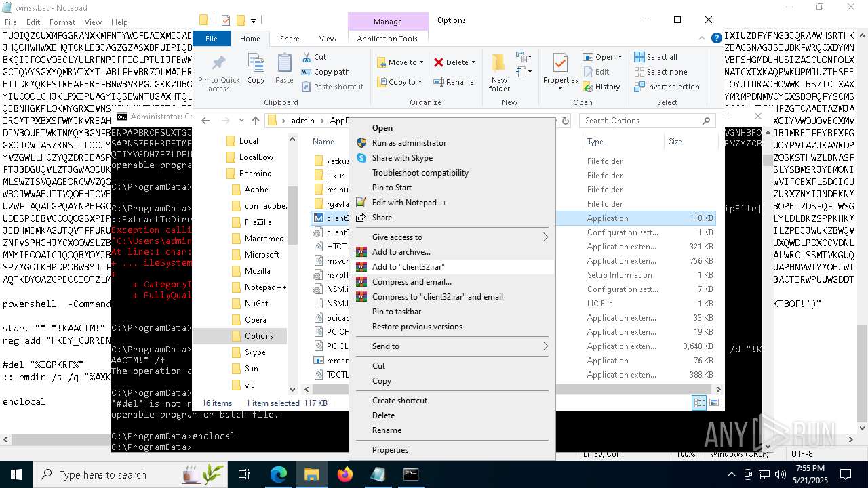This screenshot has width=868, height=488.
Task: Choose Run as administrator
Action: (x=452, y=143)
